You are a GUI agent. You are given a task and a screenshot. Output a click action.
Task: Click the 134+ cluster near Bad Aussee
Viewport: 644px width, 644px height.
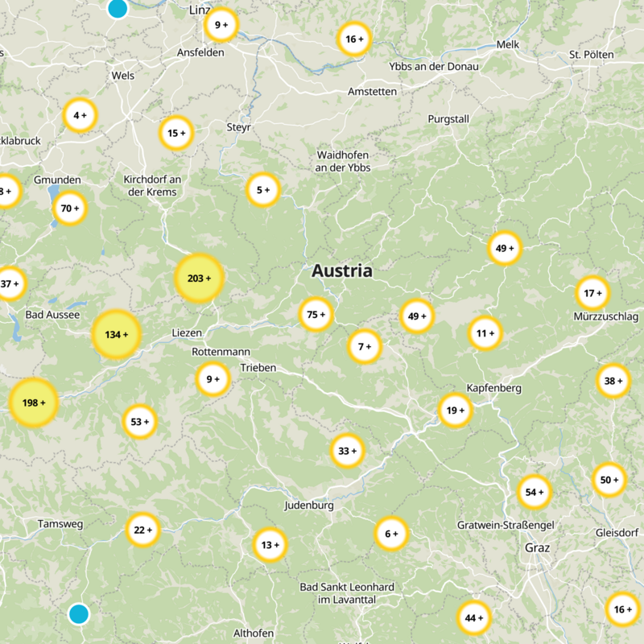coord(115,332)
